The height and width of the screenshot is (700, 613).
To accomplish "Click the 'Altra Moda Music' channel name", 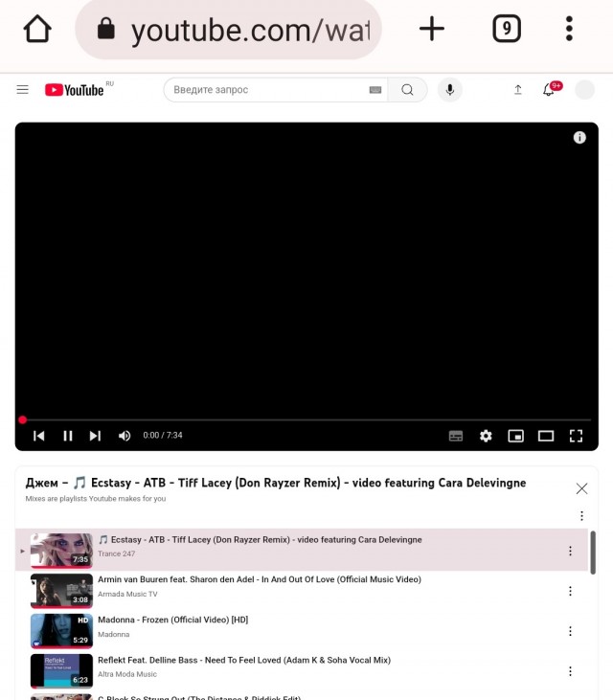I will (x=127, y=674).
